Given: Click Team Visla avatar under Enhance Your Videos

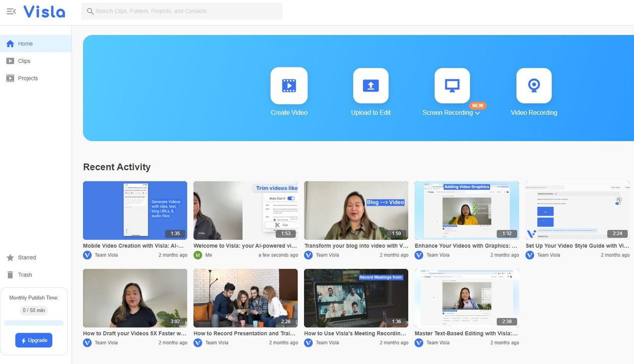Looking at the screenshot, I should [x=419, y=255].
